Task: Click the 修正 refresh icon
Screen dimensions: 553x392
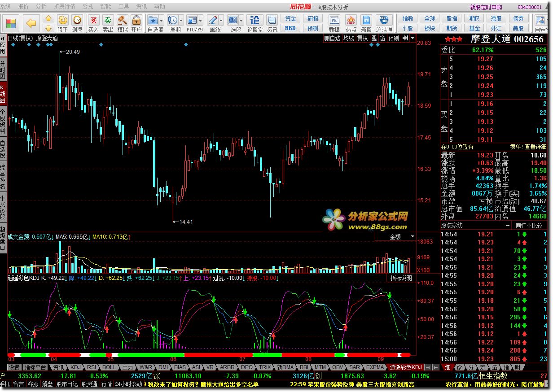Action: pyautogui.click(x=63, y=20)
